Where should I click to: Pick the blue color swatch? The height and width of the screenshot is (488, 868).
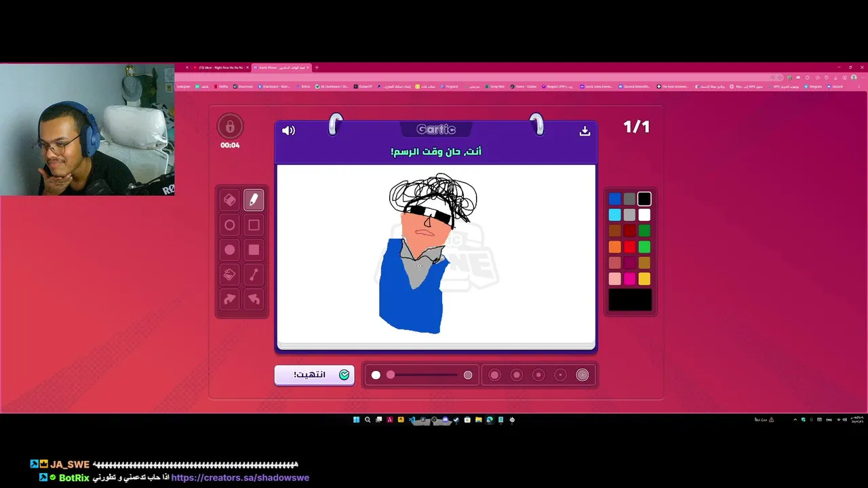click(614, 199)
